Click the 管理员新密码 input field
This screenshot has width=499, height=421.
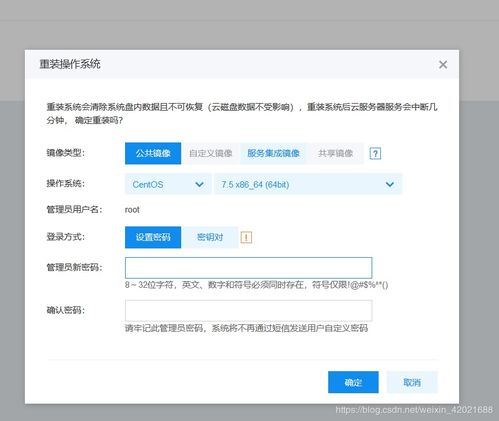pyautogui.click(x=248, y=268)
